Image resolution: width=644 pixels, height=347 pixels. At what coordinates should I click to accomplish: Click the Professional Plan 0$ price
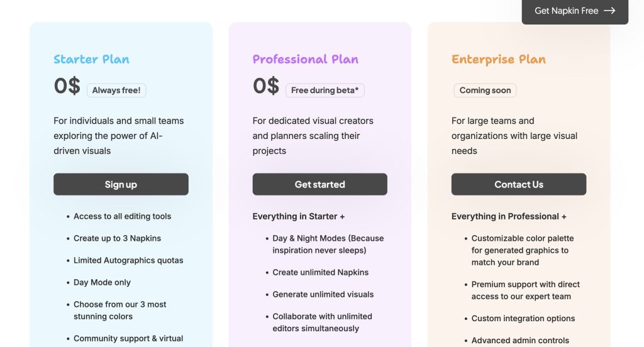point(265,86)
